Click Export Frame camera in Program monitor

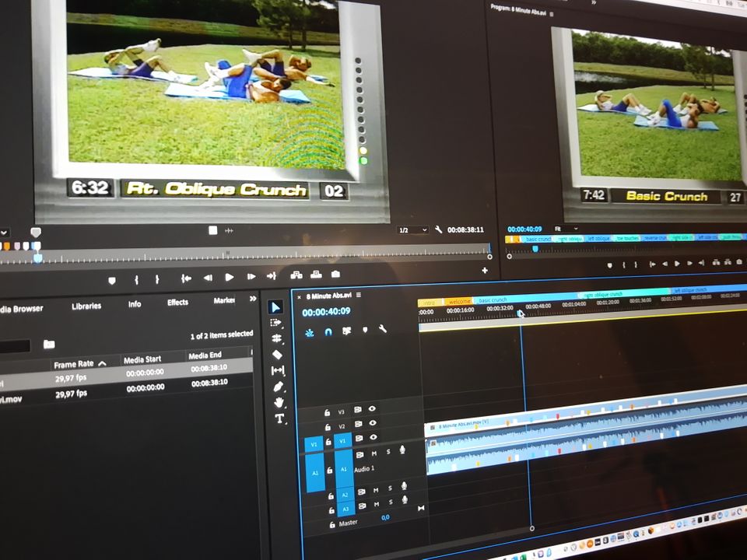pos(738,263)
